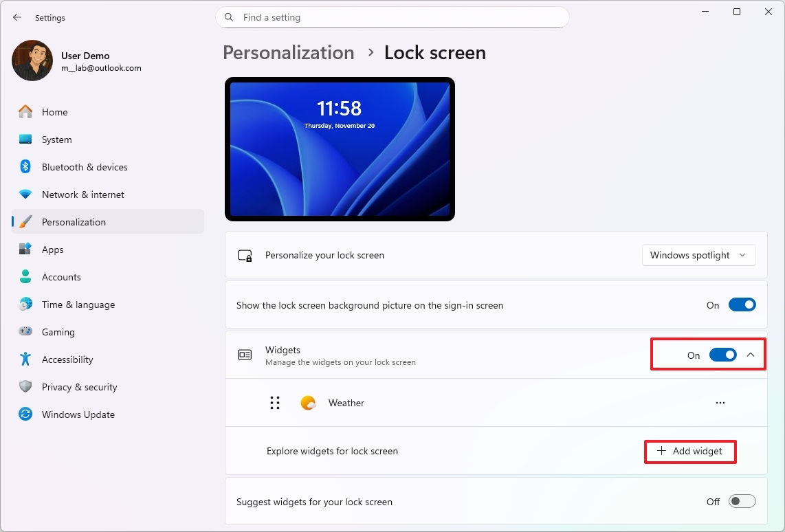The height and width of the screenshot is (532, 785).
Task: Toggle Widgets off for the lock screen
Action: click(722, 355)
